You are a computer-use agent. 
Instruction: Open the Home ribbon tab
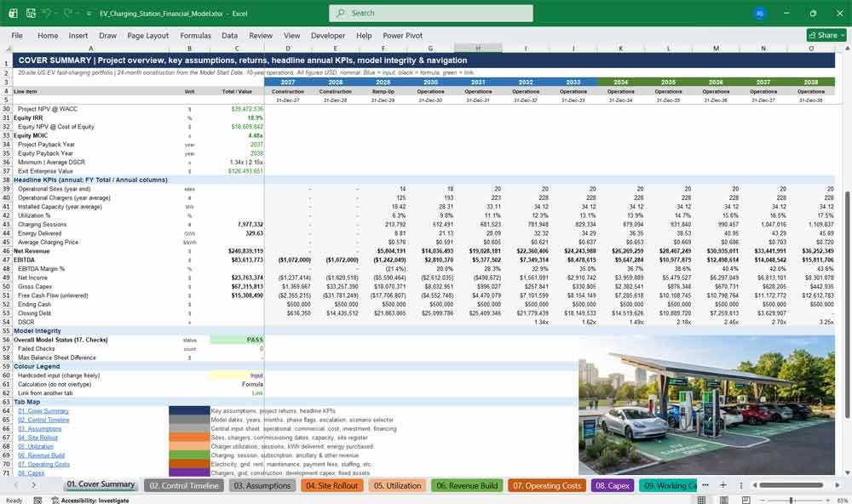(x=48, y=35)
